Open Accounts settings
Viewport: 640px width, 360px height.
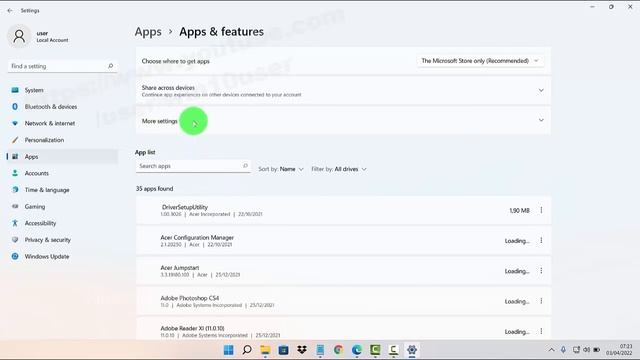point(62,173)
